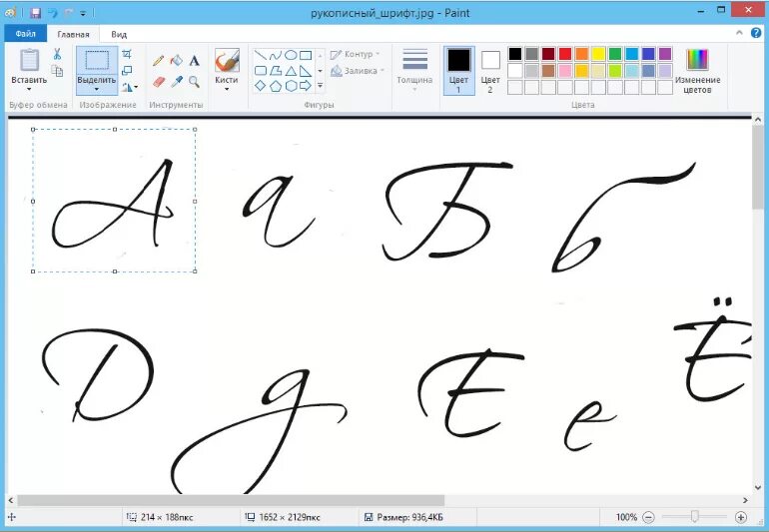Select the Rectangle shape in shapes gallery
769x532 pixels.
point(306,55)
